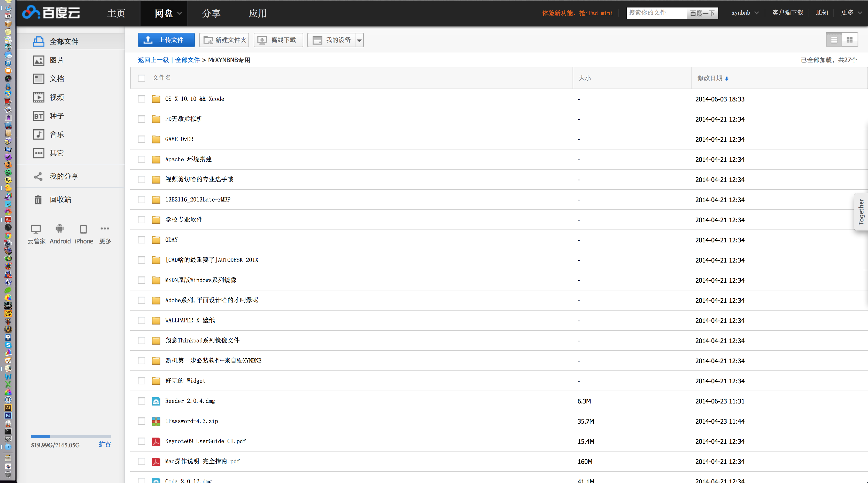Open the 音乐 (music) category icon
The image size is (868, 483).
38,134
